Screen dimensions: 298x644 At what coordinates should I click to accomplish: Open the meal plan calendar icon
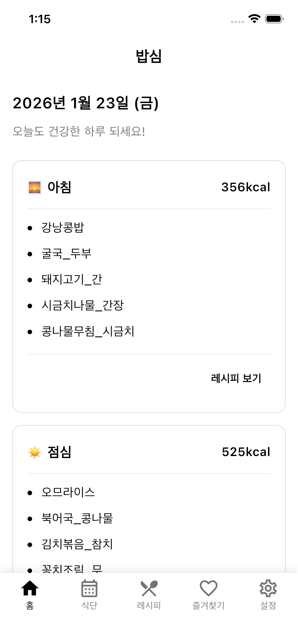(89, 588)
